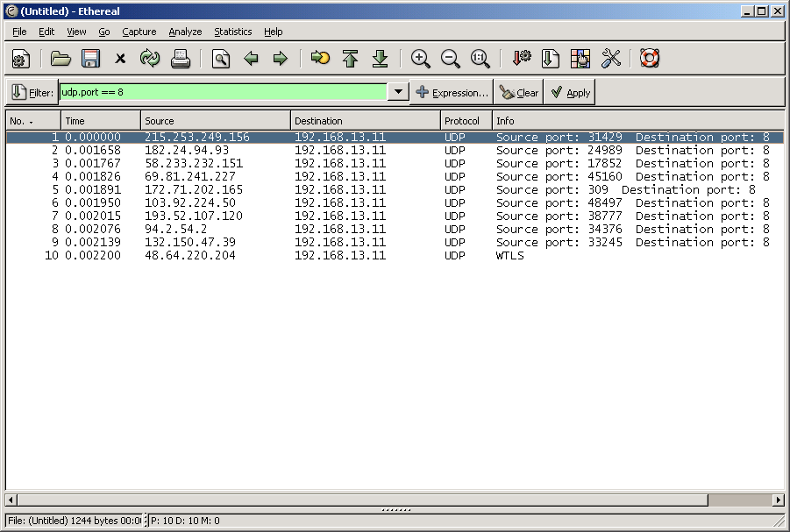Click the Find Packet magnifier icon
790x532 pixels.
(221, 59)
